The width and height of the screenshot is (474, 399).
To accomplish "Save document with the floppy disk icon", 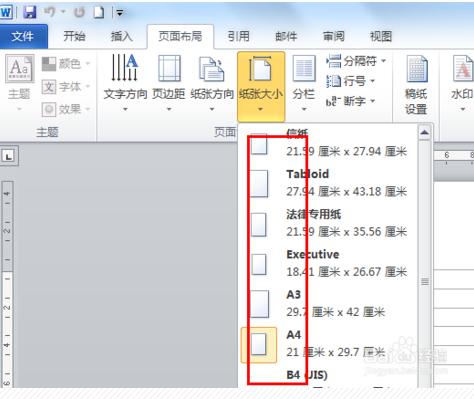I will (30, 12).
